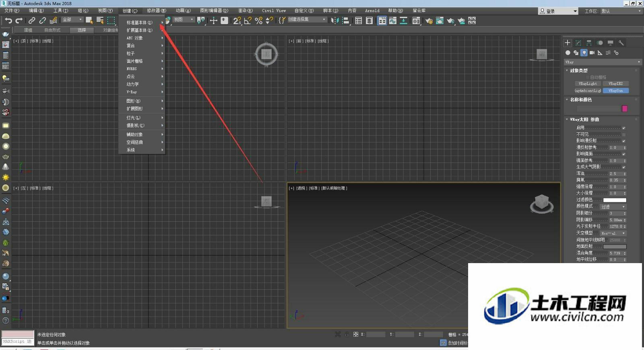The width and height of the screenshot is (644, 350).
Task: Collapse the 对象类型 rollout
Action: click(x=578, y=70)
